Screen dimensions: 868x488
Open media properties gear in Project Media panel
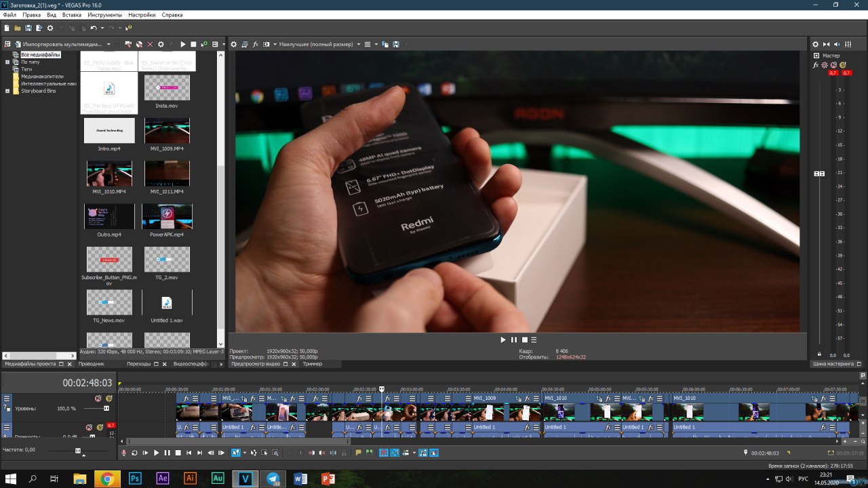[161, 44]
